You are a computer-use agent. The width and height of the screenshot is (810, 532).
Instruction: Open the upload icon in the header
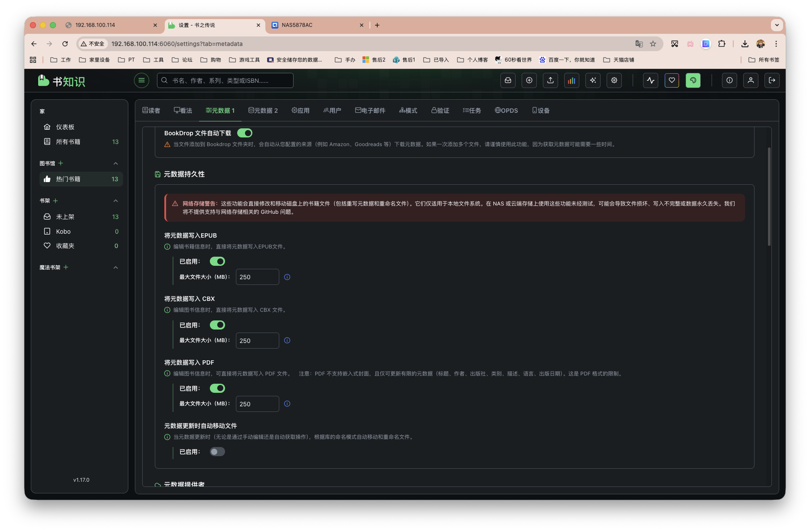[550, 80]
